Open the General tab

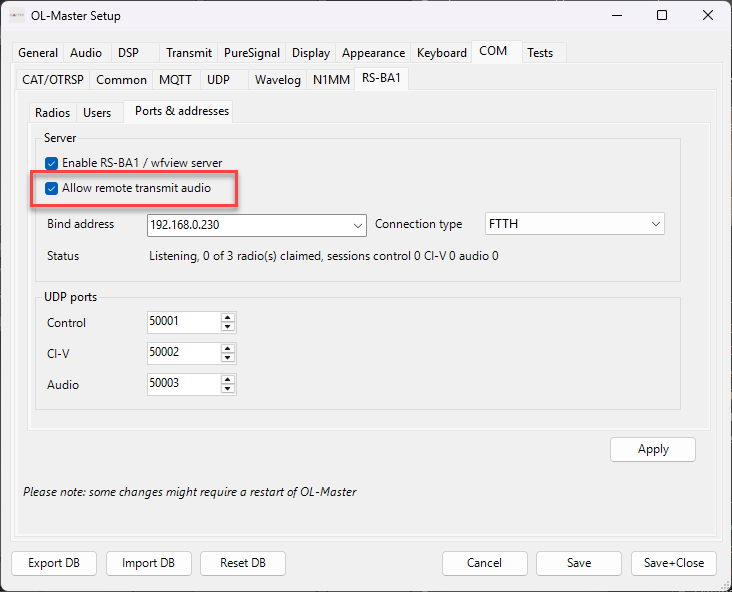38,53
